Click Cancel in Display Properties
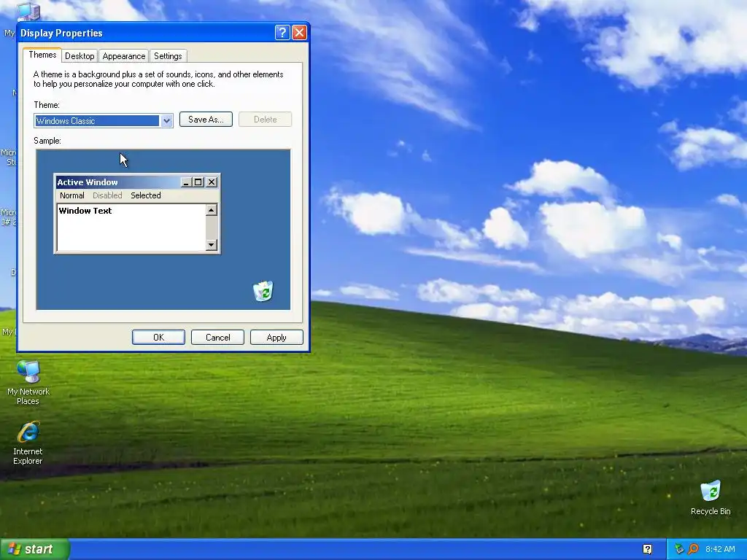Image resolution: width=747 pixels, height=560 pixels. 217,337
